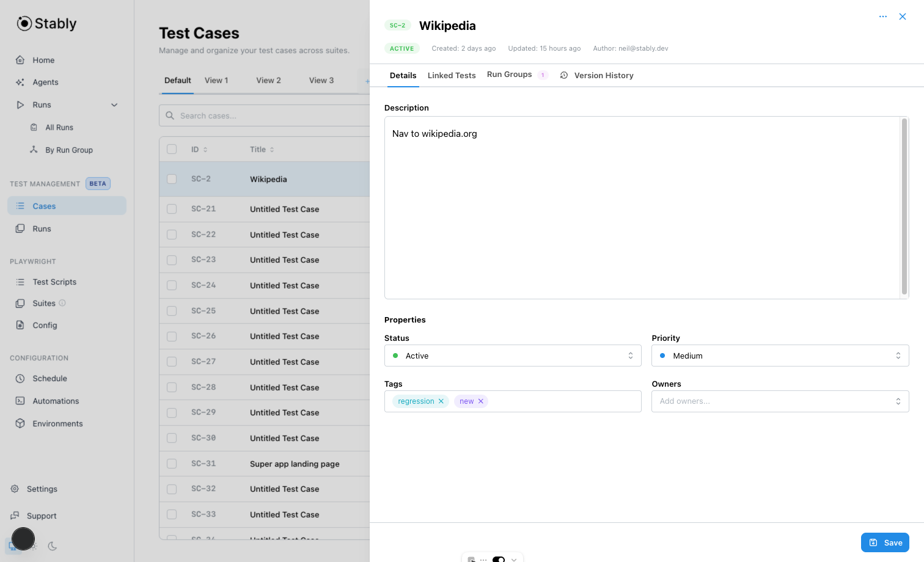Screen dimensions: 924x562
Task: Remove the regression tag
Action: pyautogui.click(x=441, y=401)
